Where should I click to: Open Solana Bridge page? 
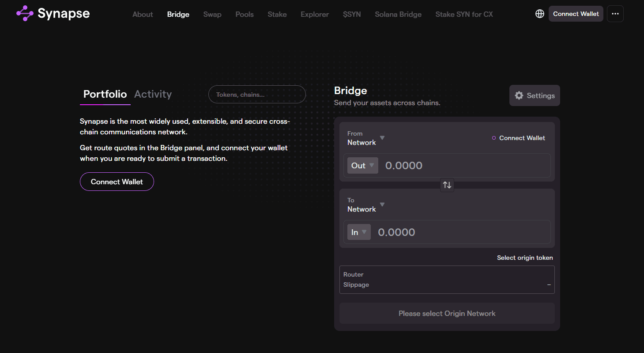[398, 14]
